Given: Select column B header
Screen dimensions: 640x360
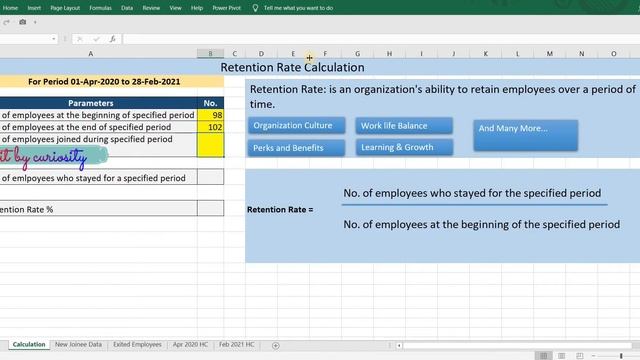Looking at the screenshot, I should click(210, 53).
